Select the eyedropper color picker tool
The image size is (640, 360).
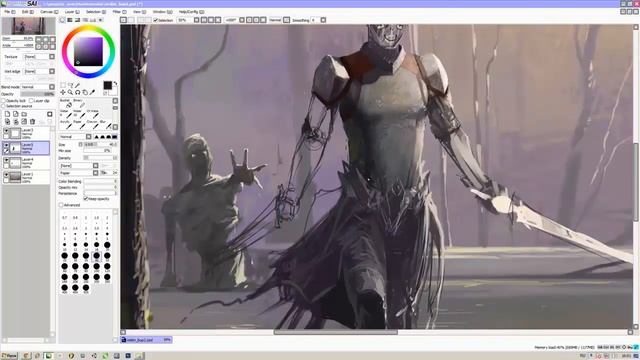click(92, 93)
